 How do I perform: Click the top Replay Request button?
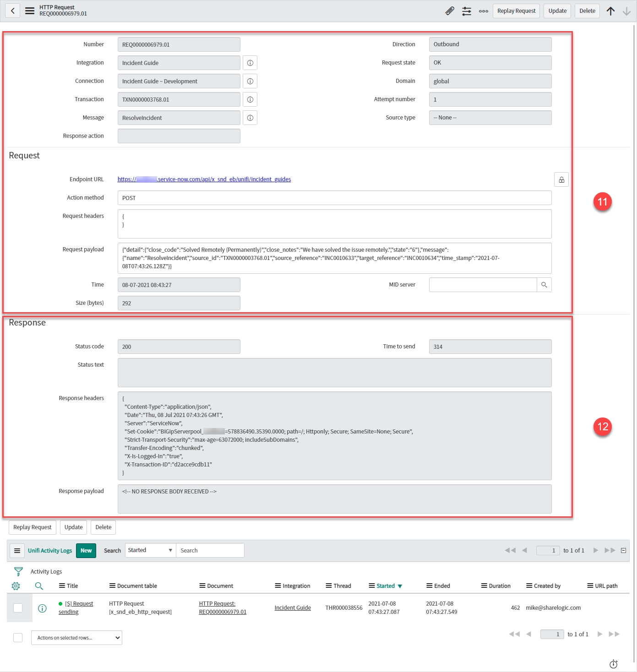(x=516, y=11)
